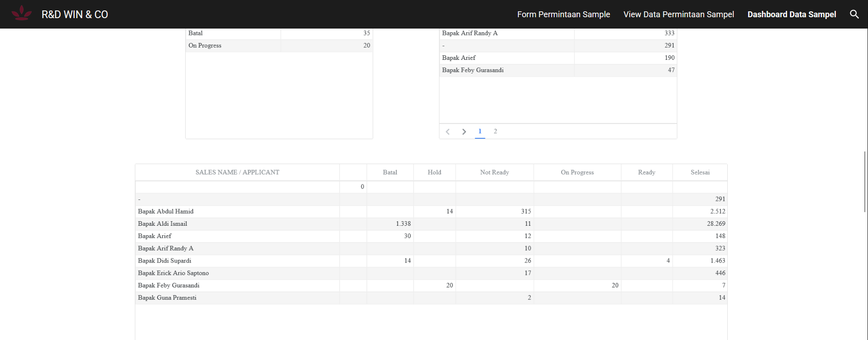
Task: Sort by SALES NAME / APPLICANT header
Action: pos(237,172)
